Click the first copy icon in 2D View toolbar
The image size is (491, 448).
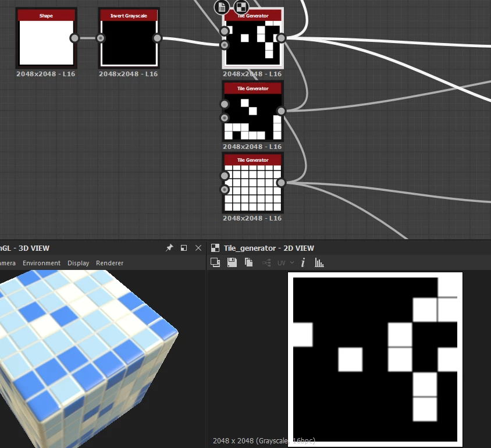[x=215, y=262]
